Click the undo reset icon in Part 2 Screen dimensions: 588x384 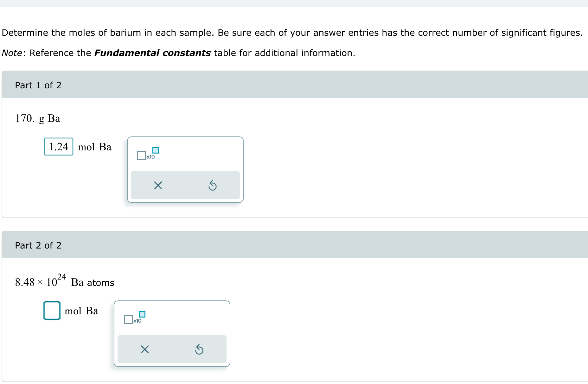pos(199,349)
